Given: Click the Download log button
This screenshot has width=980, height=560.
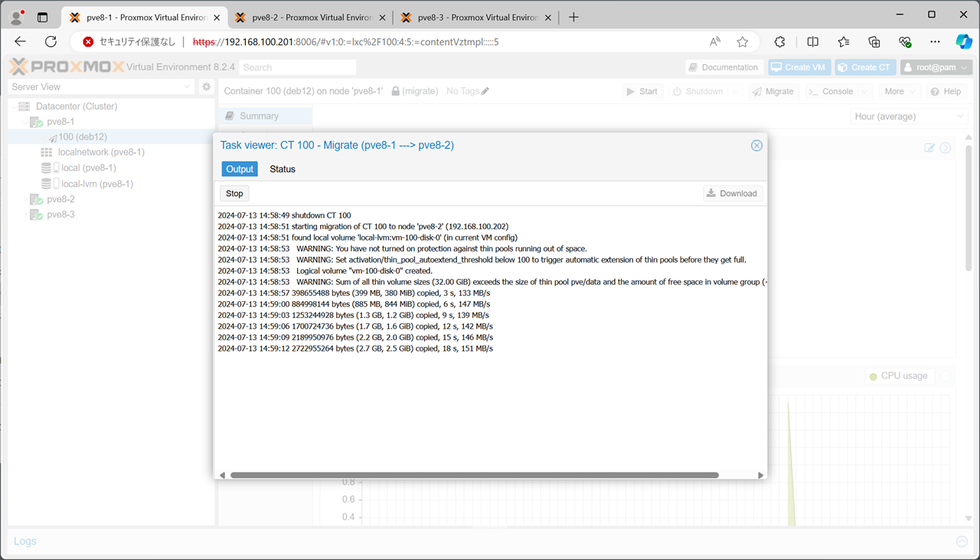Looking at the screenshot, I should coord(733,194).
